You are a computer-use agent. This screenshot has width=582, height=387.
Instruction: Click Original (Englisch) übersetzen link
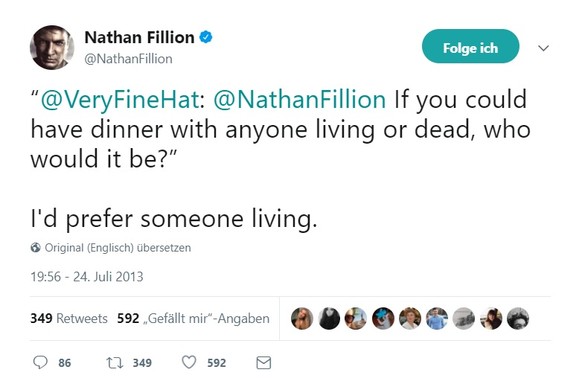click(x=118, y=247)
